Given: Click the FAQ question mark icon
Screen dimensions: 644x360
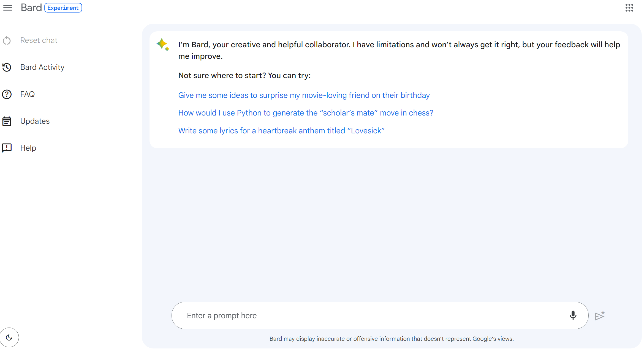Looking at the screenshot, I should click(x=7, y=94).
